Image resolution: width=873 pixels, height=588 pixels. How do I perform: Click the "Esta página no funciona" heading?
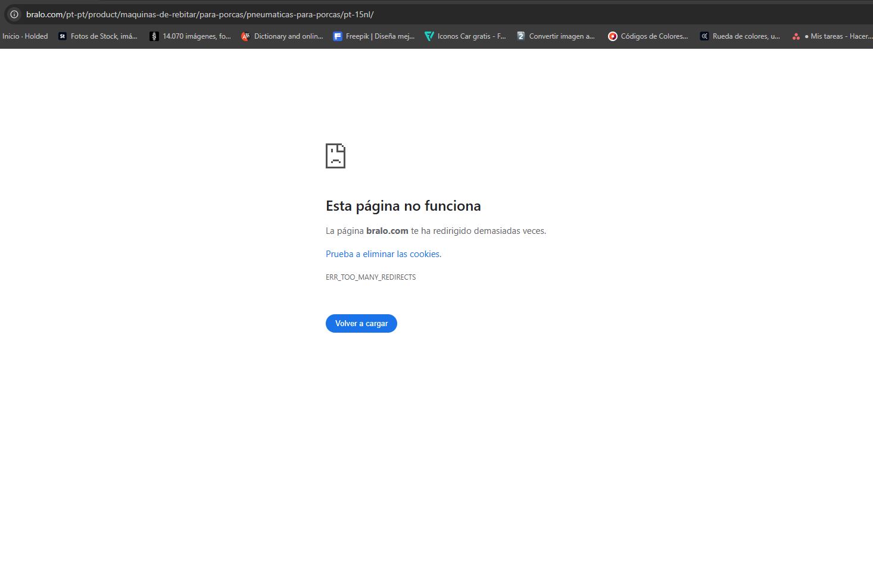[x=403, y=206]
